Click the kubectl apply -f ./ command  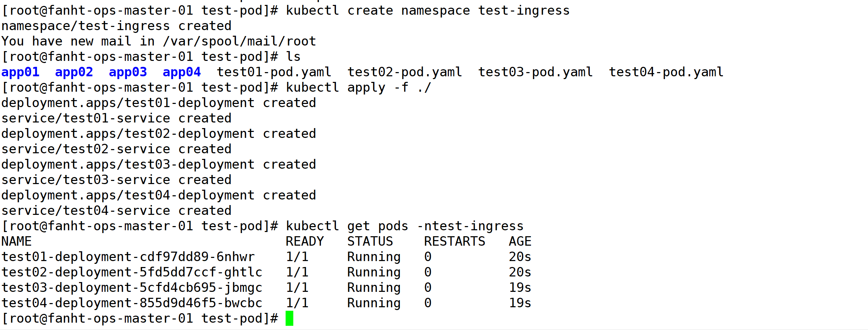(x=359, y=87)
